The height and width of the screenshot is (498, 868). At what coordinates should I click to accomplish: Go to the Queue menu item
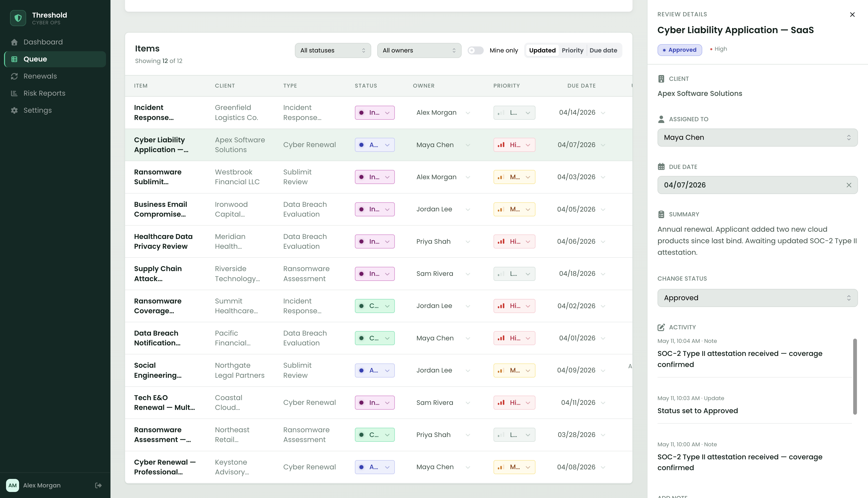click(x=55, y=59)
